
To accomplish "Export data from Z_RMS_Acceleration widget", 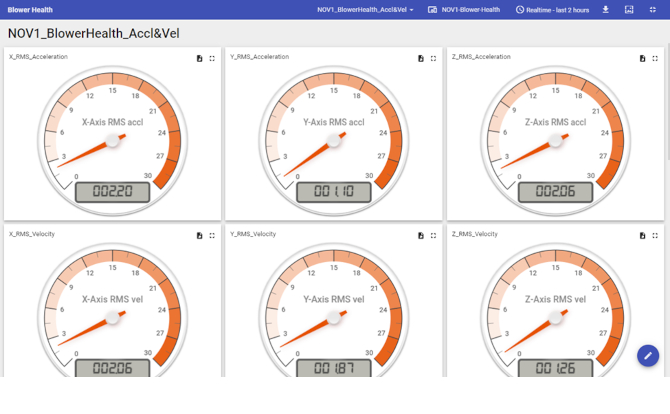I will 643,58.
